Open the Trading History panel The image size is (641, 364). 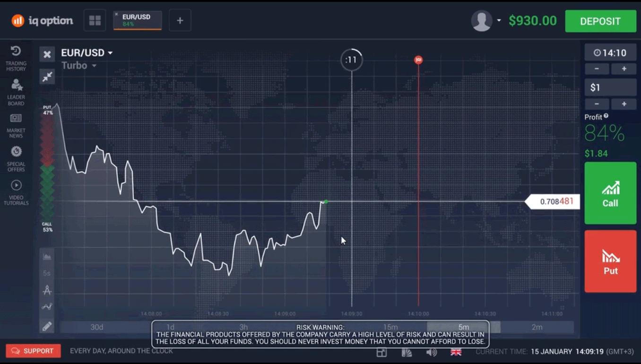[16, 59]
